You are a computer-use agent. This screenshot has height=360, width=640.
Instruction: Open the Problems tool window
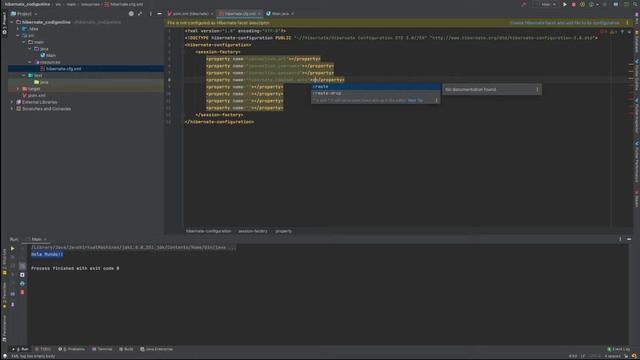point(71,349)
